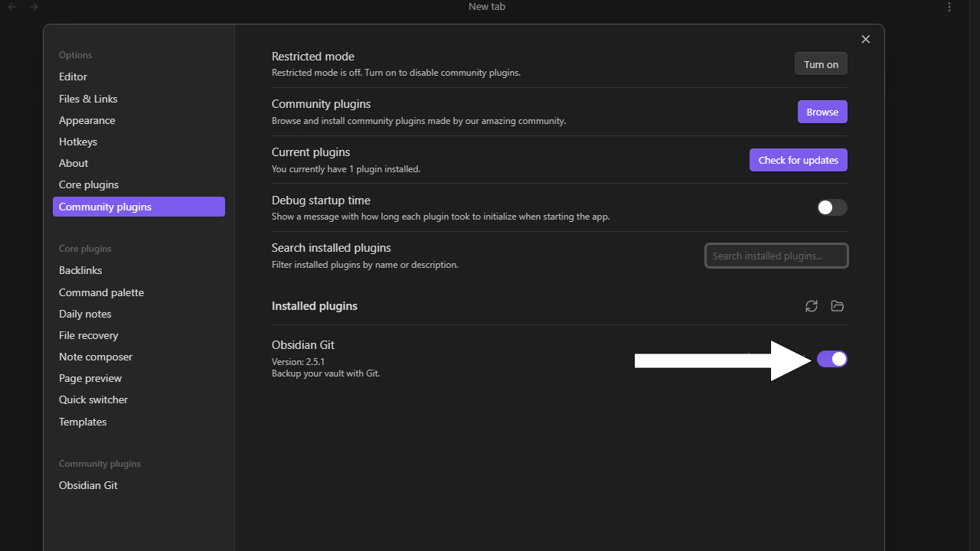Enable the Debug startup time toggle

tap(831, 207)
